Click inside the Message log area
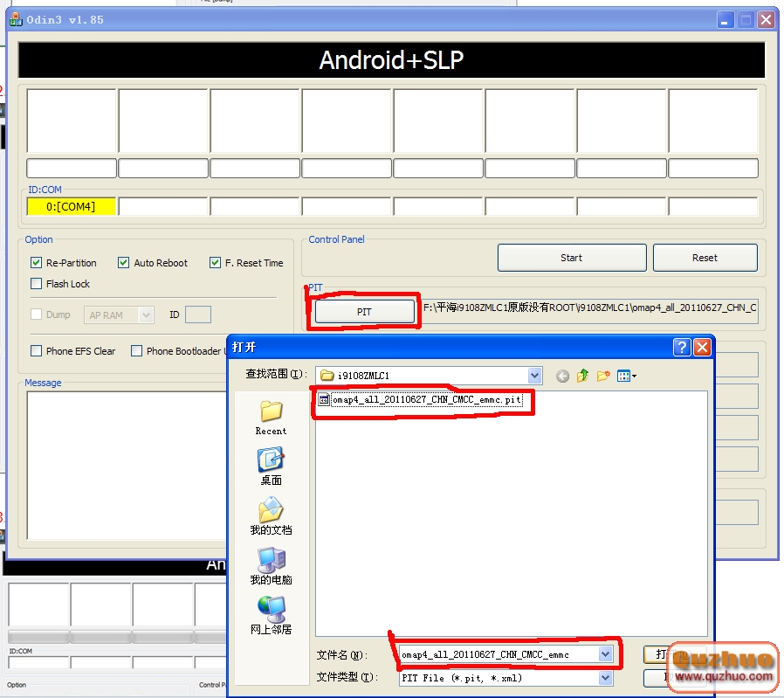 click(x=127, y=466)
